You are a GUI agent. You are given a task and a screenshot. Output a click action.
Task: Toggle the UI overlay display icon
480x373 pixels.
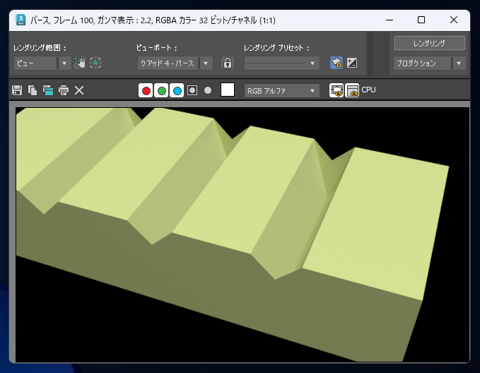coord(336,90)
